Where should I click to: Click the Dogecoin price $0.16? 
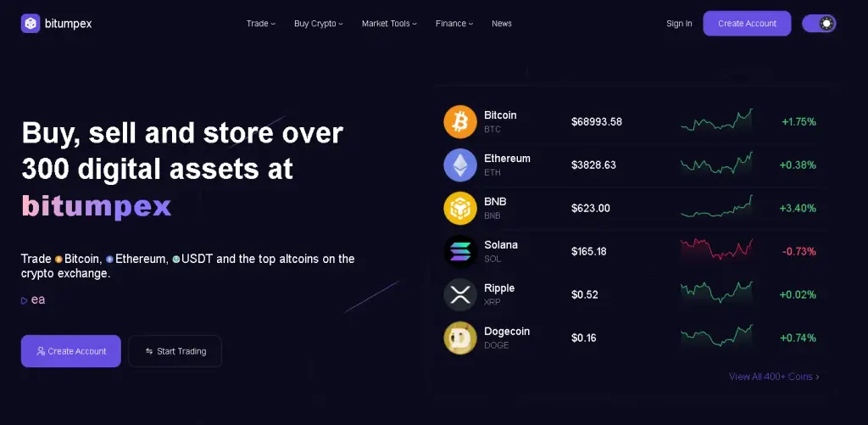(x=584, y=338)
